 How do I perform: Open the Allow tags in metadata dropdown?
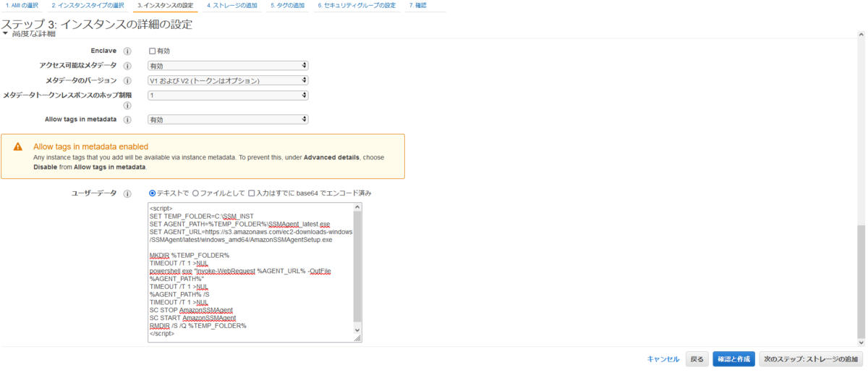click(229, 120)
